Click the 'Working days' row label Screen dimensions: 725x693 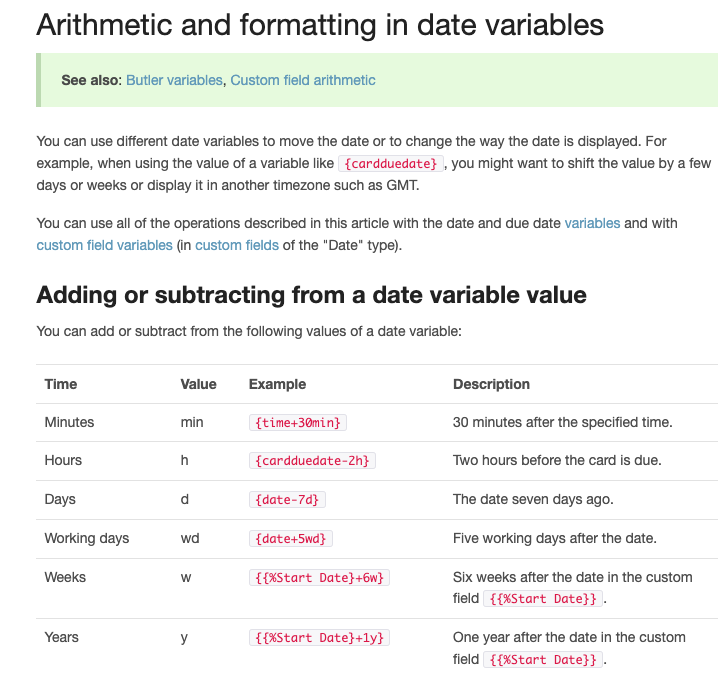pos(87,539)
